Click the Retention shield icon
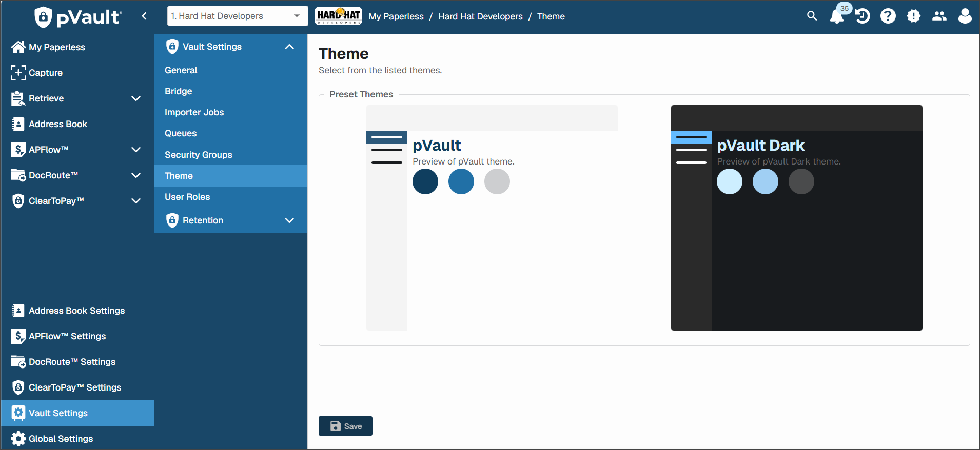 172,220
